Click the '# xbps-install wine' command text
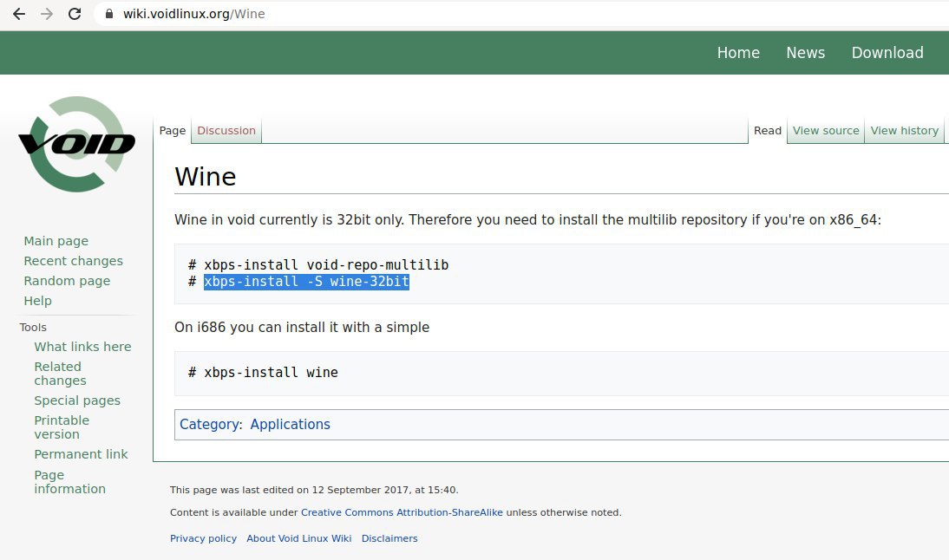This screenshot has height=560, width=949. click(263, 373)
